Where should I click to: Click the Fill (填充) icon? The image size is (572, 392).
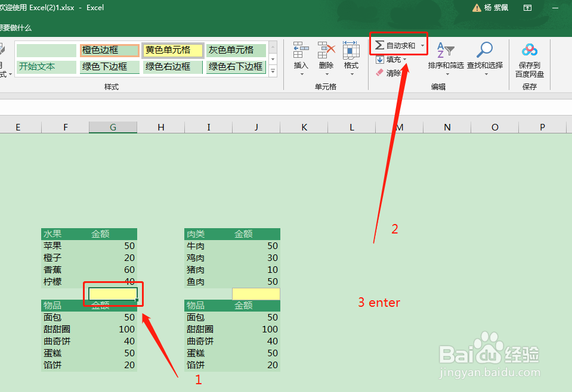pyautogui.click(x=381, y=60)
